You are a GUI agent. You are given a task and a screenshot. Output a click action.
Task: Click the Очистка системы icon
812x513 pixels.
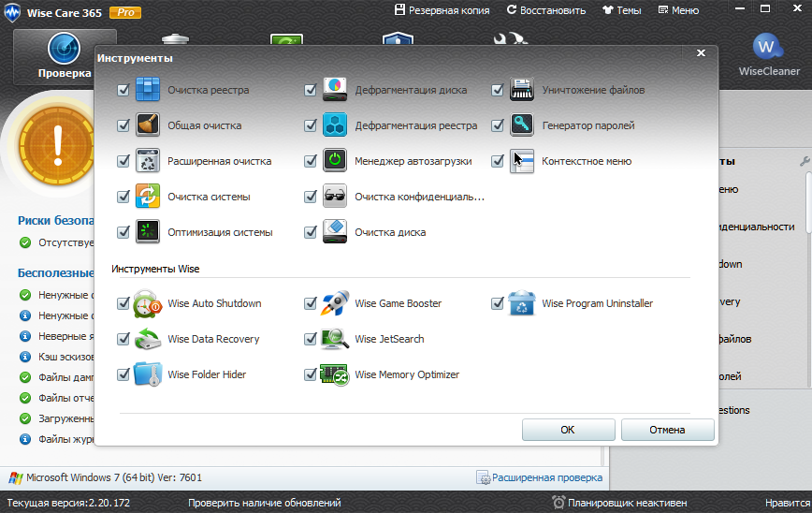(148, 197)
